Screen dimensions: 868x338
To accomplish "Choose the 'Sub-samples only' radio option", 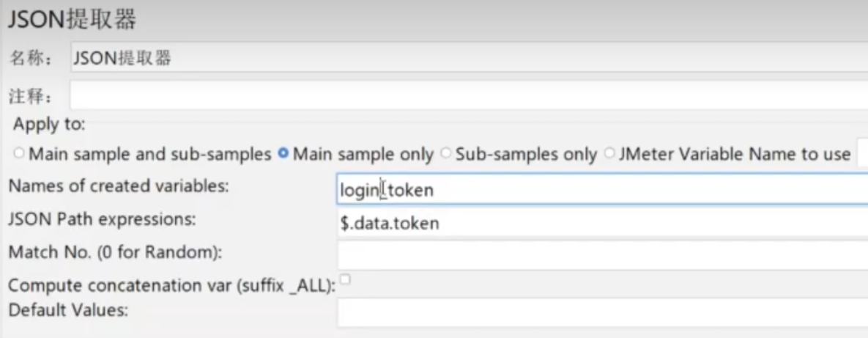I will coord(446,155).
